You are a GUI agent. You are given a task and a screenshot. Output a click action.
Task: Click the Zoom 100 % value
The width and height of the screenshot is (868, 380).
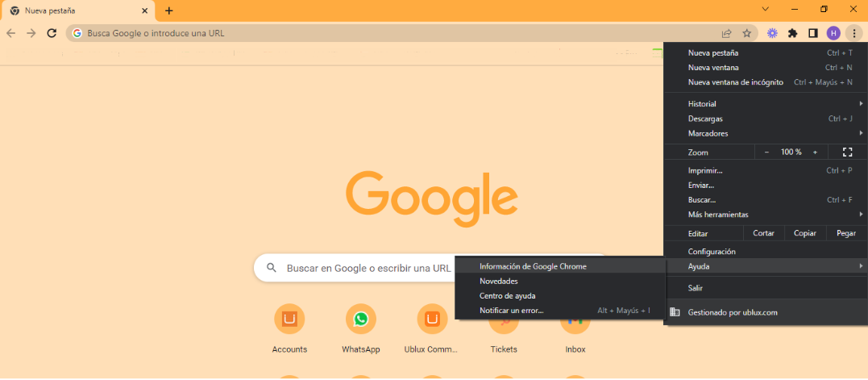791,152
